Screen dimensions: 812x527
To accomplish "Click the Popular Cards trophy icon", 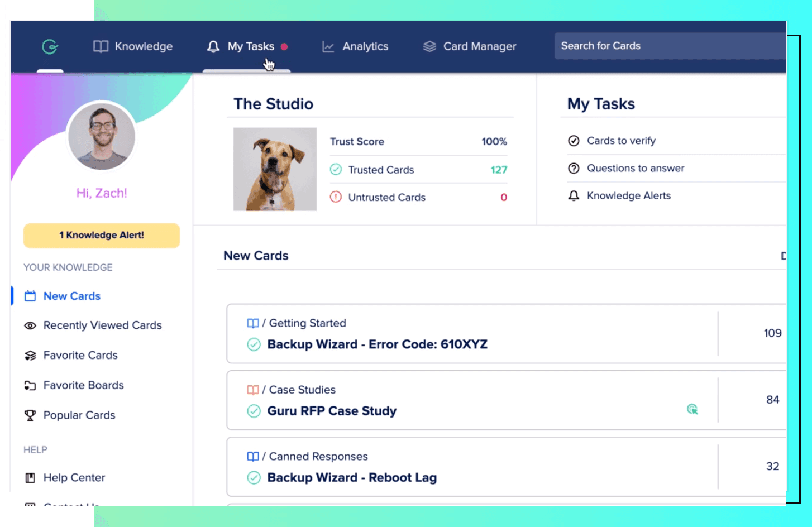I will [30, 415].
